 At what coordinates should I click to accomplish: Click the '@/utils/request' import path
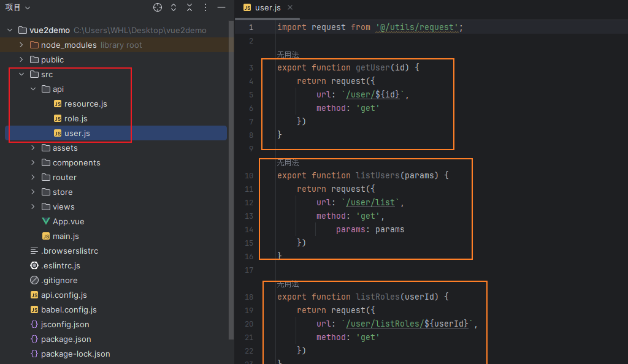coord(417,27)
